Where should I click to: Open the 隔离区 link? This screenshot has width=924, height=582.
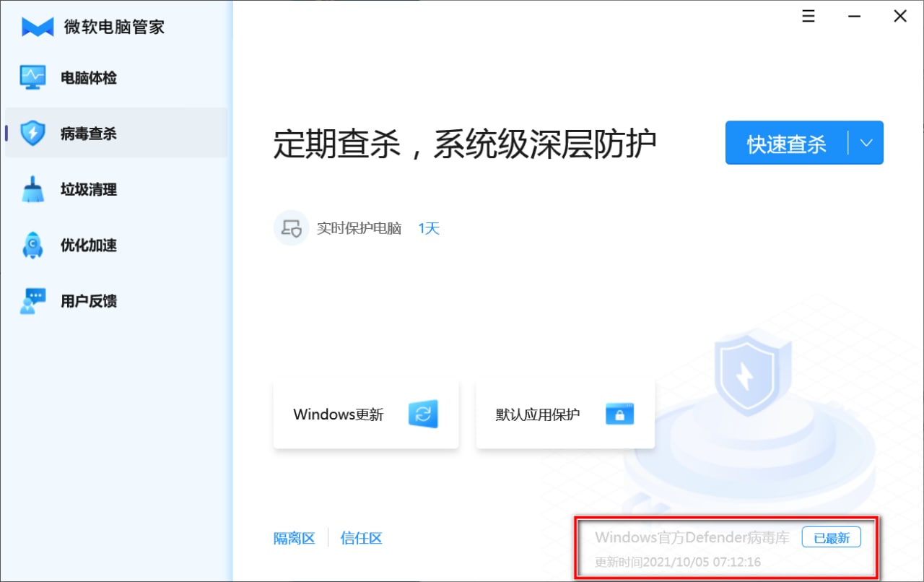click(295, 538)
